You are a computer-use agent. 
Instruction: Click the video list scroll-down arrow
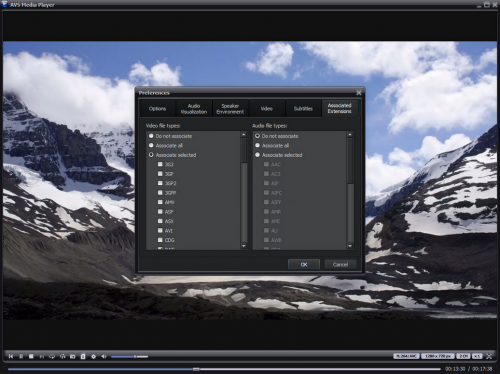(x=244, y=246)
